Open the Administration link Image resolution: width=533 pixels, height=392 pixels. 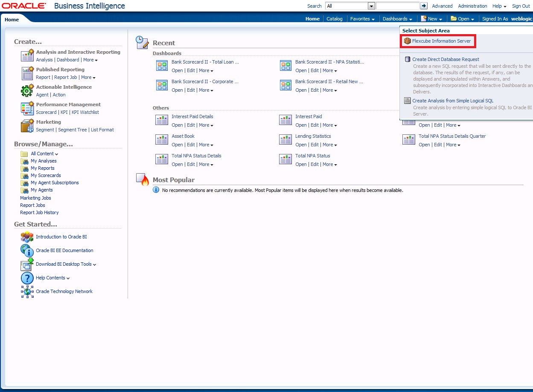click(472, 6)
